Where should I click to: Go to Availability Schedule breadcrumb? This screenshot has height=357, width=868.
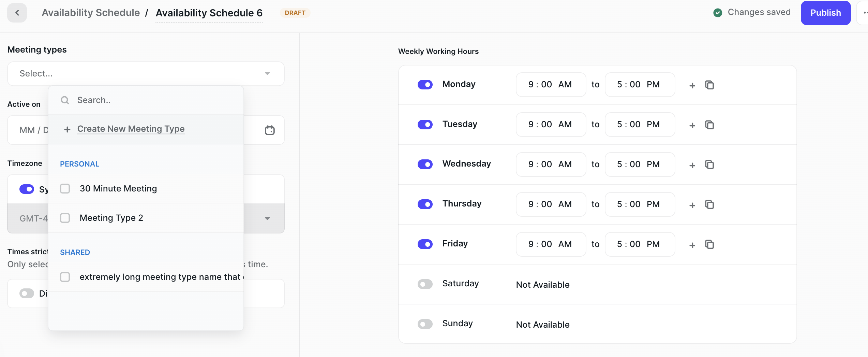point(91,13)
